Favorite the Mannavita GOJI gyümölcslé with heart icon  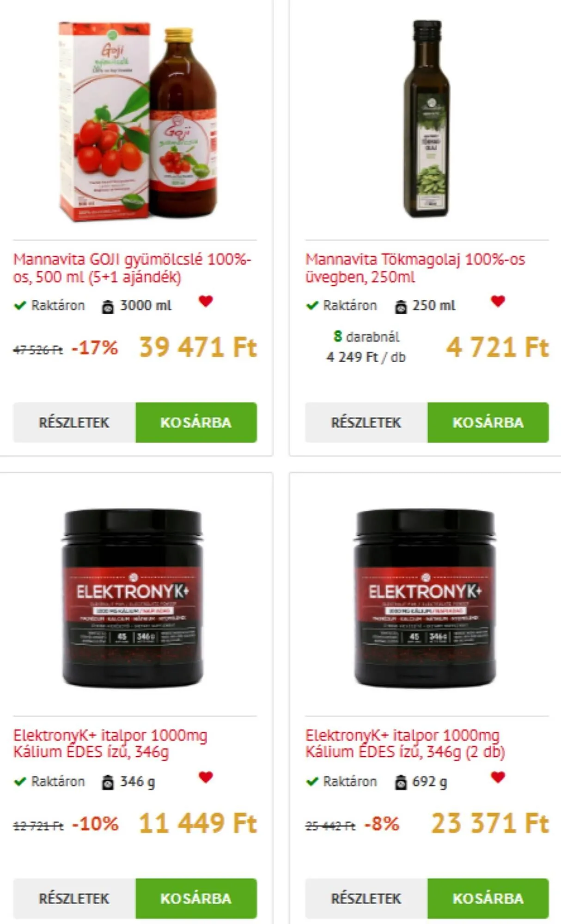click(x=206, y=301)
